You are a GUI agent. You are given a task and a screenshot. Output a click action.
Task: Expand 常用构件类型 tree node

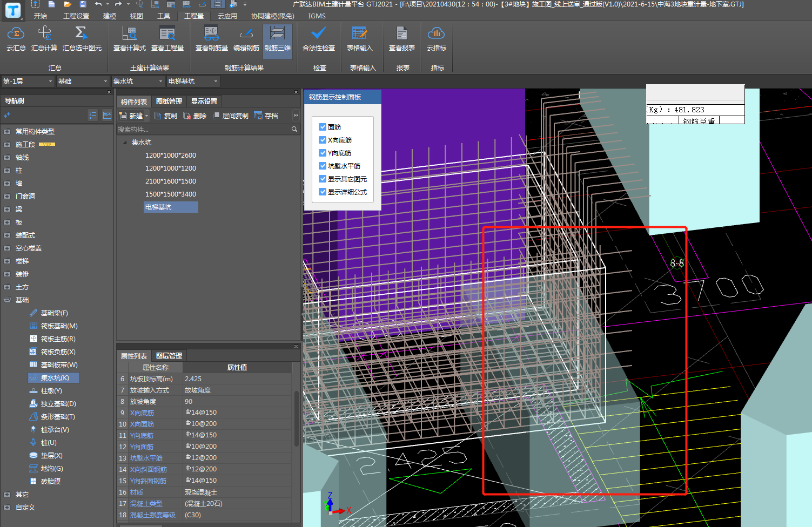(7, 131)
